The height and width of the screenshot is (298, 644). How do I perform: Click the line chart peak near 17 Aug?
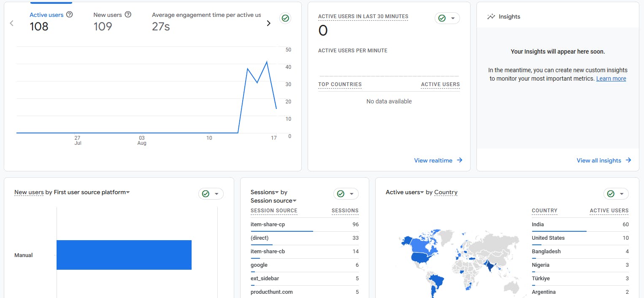[267, 62]
